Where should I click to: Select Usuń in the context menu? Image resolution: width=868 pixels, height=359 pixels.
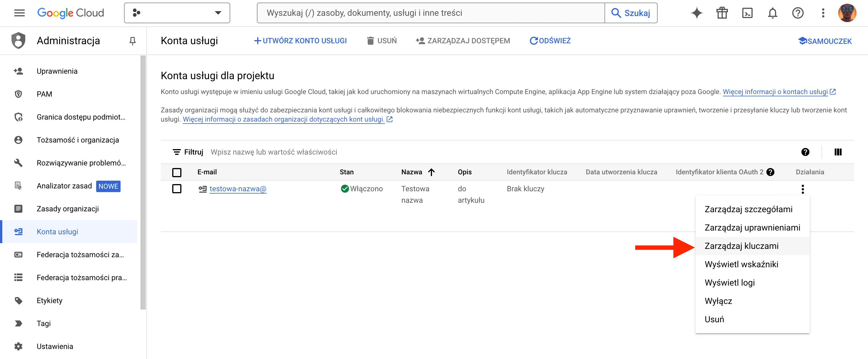coord(752,319)
